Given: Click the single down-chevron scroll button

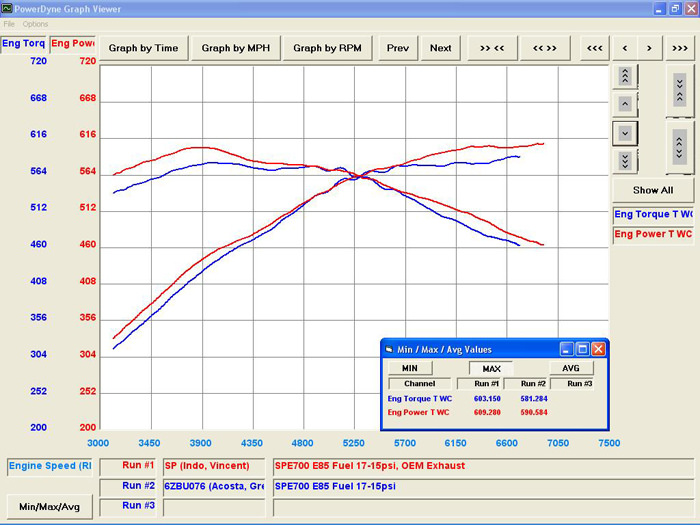Looking at the screenshot, I should (625, 133).
